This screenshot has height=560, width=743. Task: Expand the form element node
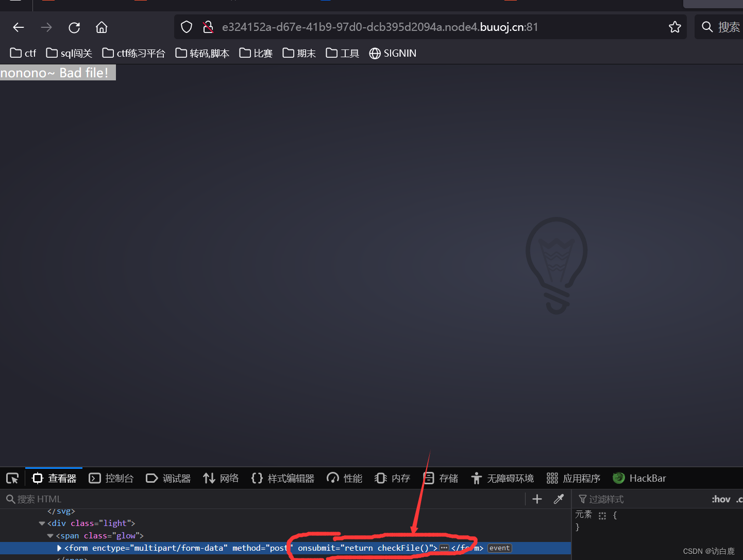click(59, 548)
